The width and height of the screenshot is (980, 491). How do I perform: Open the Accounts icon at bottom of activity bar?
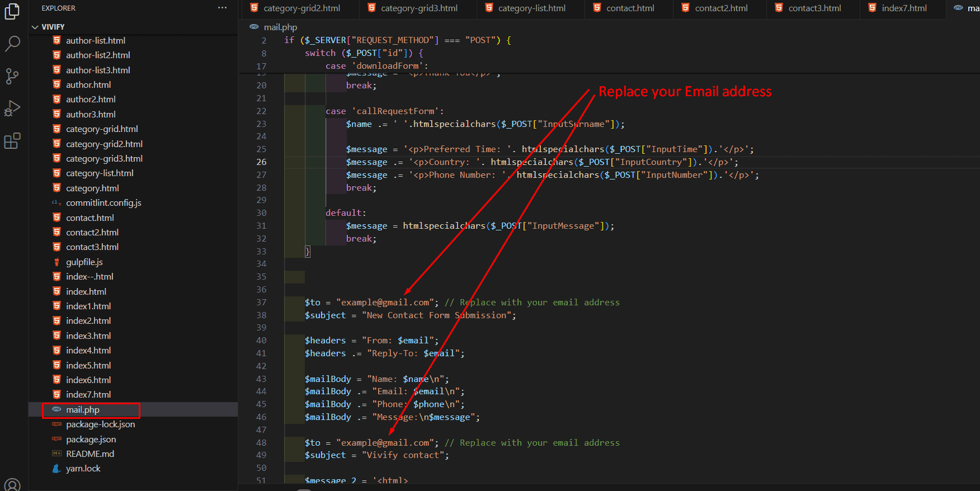[12, 484]
